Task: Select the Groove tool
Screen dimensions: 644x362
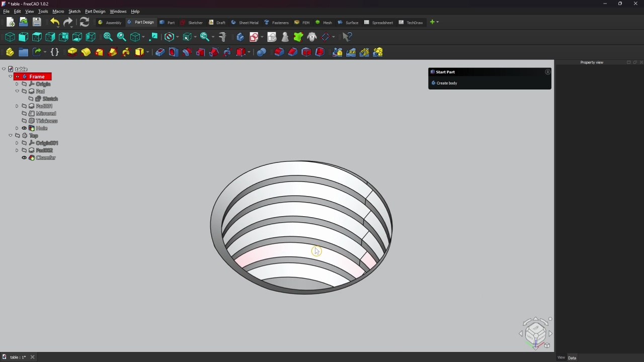Action: pyautogui.click(x=187, y=52)
